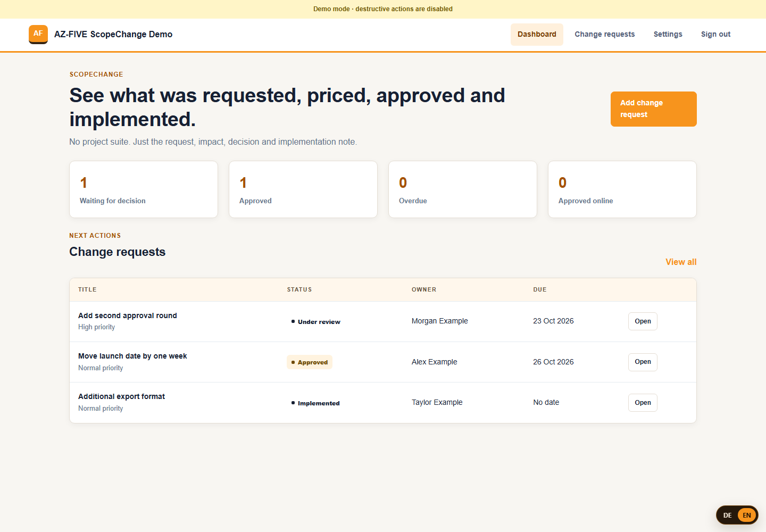Switch language to EN
The width and height of the screenshot is (766, 532).
[747, 515]
